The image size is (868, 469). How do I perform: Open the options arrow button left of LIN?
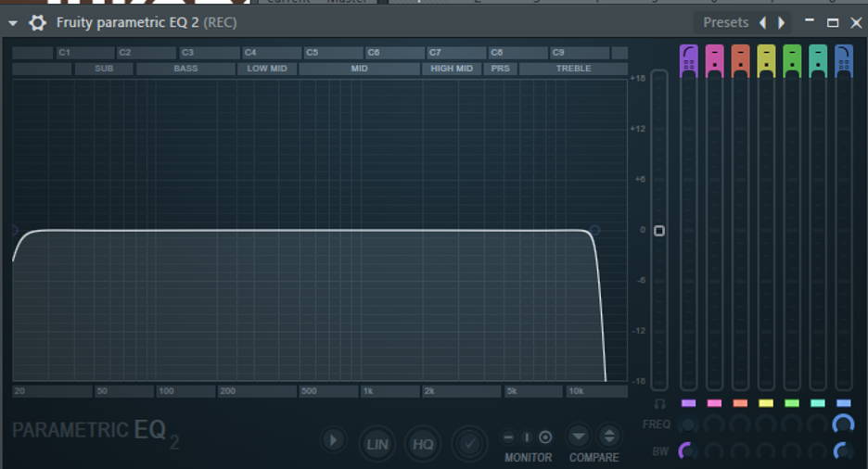pos(333,441)
